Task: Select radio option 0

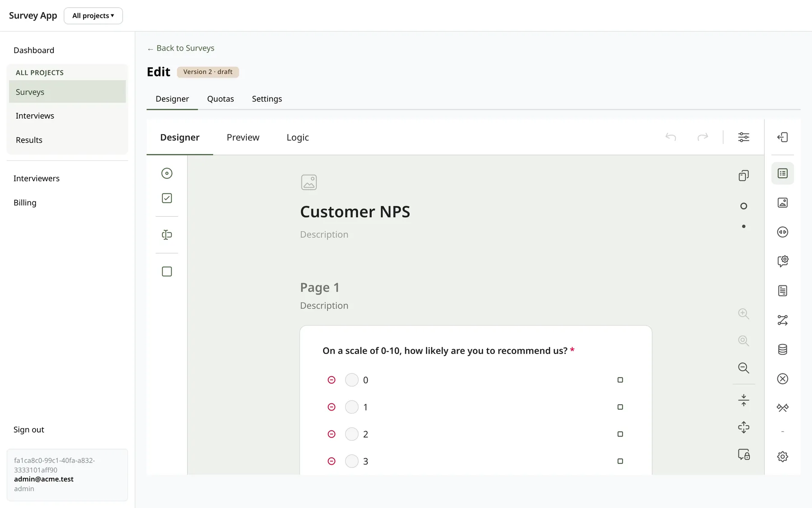Action: click(x=352, y=380)
